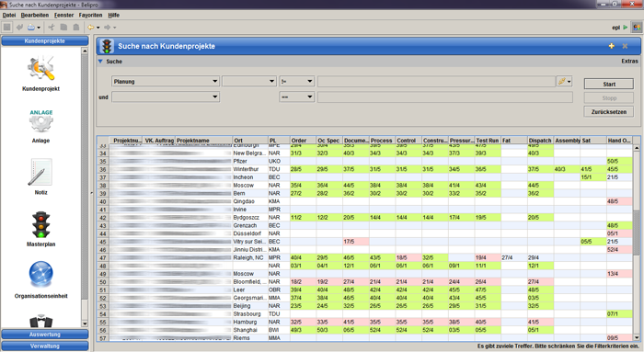Click the users icon at toolbar right
644x352 pixels.
point(637,27)
